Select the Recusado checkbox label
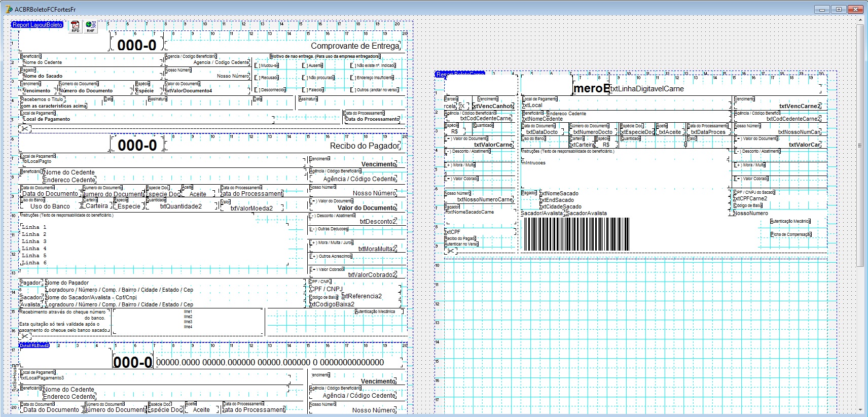This screenshot has height=417, width=868. (x=267, y=78)
